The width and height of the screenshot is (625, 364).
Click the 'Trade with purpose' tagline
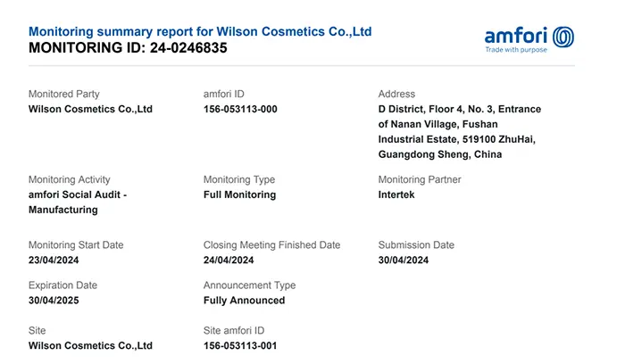tap(517, 51)
